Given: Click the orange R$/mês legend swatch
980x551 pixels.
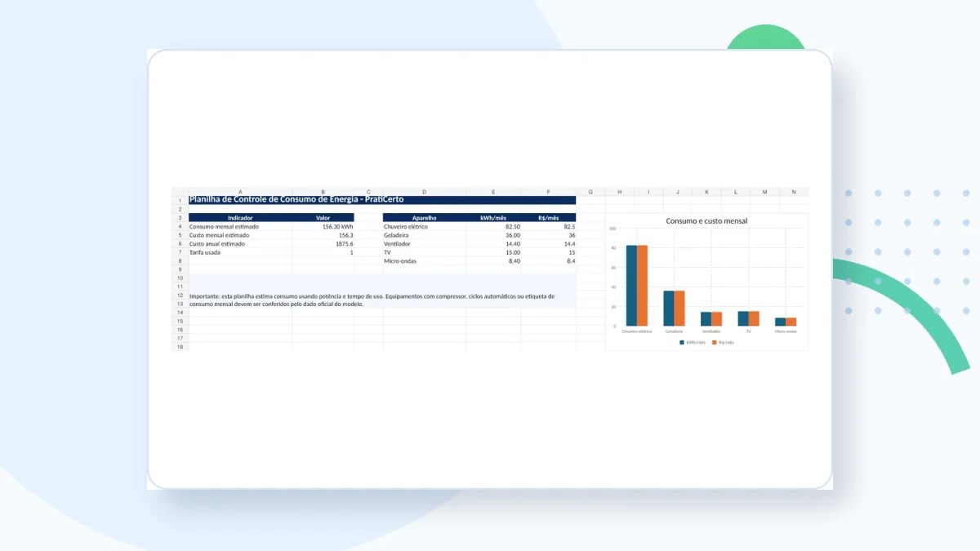Looking at the screenshot, I should (x=714, y=343).
